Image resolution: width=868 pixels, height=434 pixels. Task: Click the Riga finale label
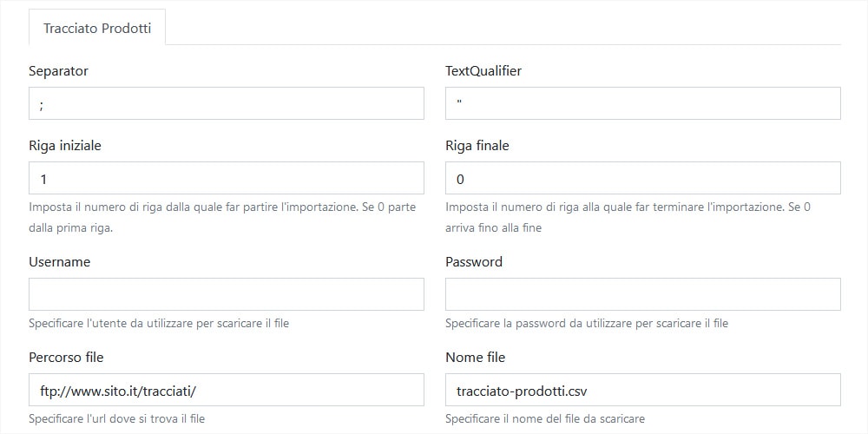tap(477, 146)
